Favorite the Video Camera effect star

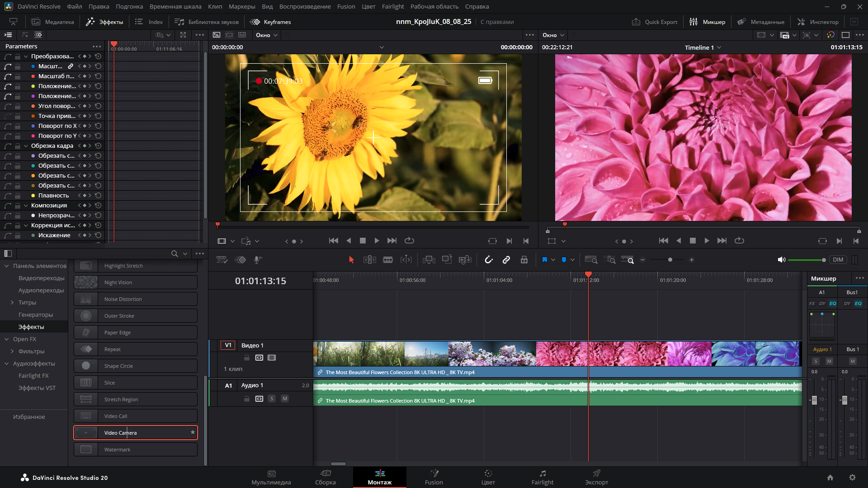(193, 432)
